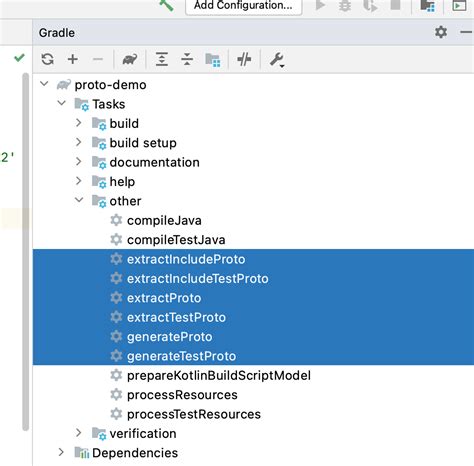The image size is (474, 466).
Task: Select prepareKotlinBuildScriptModel task
Action: [253, 375]
